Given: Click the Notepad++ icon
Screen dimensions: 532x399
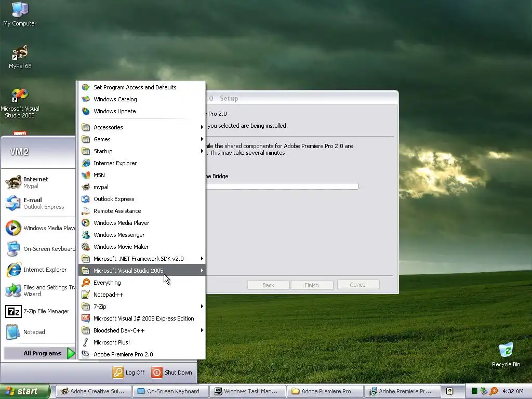Looking at the screenshot, I should 86,295.
